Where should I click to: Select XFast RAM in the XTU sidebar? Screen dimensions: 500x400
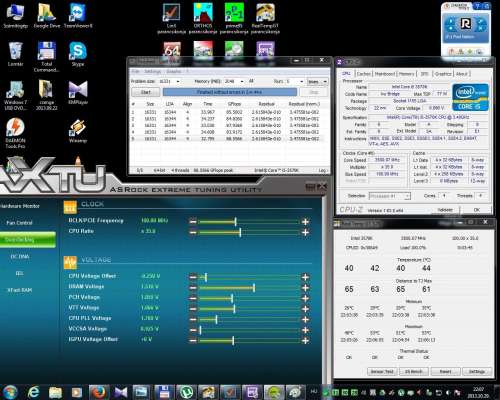[x=20, y=290]
